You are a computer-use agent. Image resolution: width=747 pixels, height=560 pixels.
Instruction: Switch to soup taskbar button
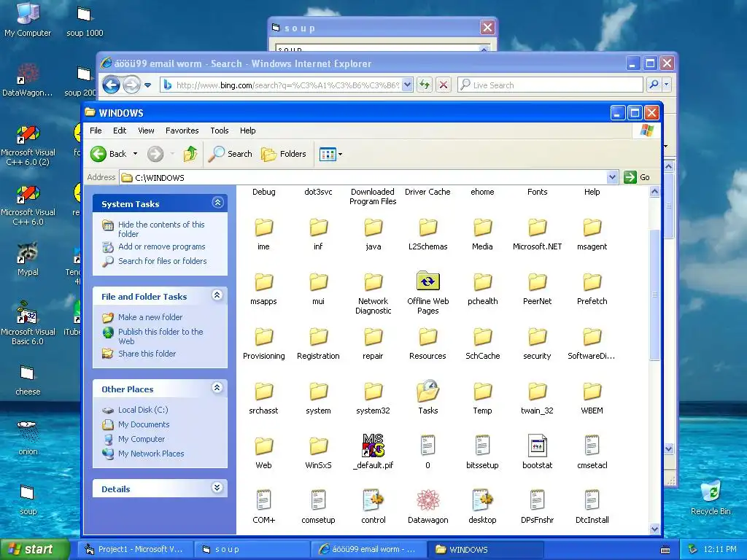[252, 550]
